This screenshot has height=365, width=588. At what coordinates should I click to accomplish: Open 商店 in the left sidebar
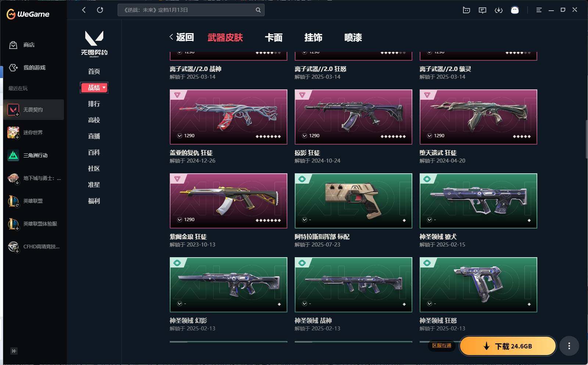point(22,45)
